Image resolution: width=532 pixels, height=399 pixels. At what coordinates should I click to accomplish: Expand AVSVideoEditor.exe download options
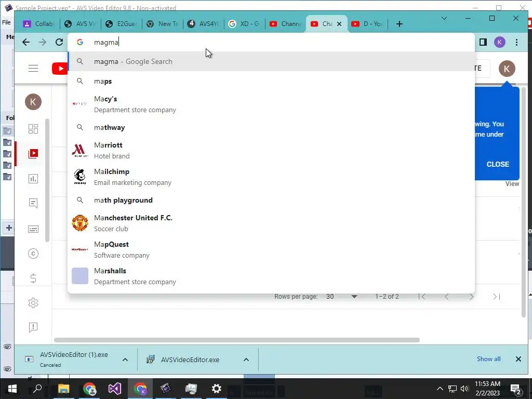[246, 360]
